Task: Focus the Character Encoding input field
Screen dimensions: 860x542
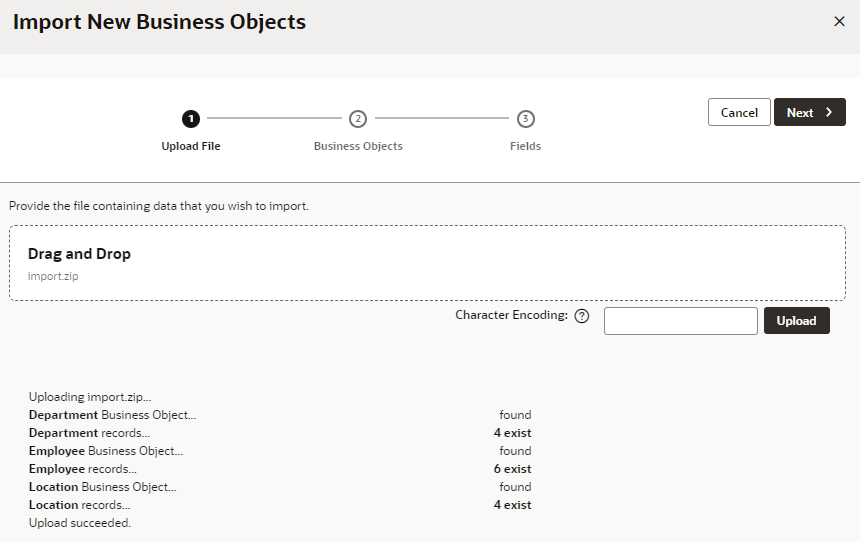Action: coord(680,321)
